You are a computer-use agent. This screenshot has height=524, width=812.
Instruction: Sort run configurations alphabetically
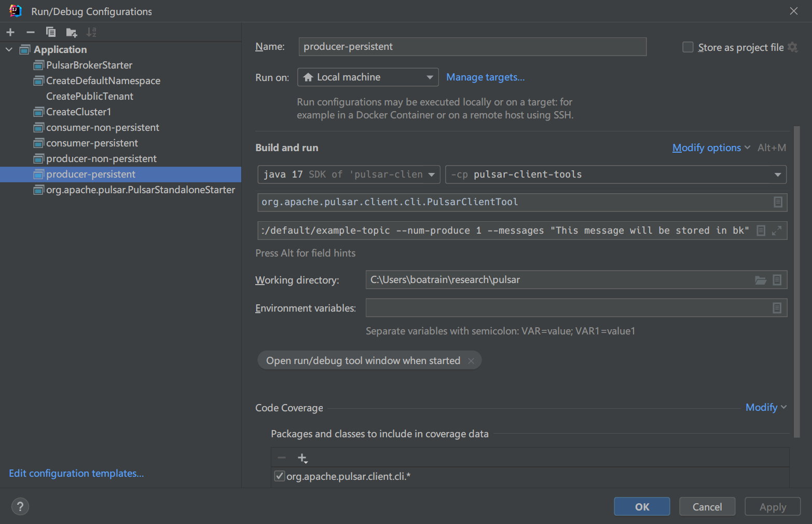[x=91, y=32]
